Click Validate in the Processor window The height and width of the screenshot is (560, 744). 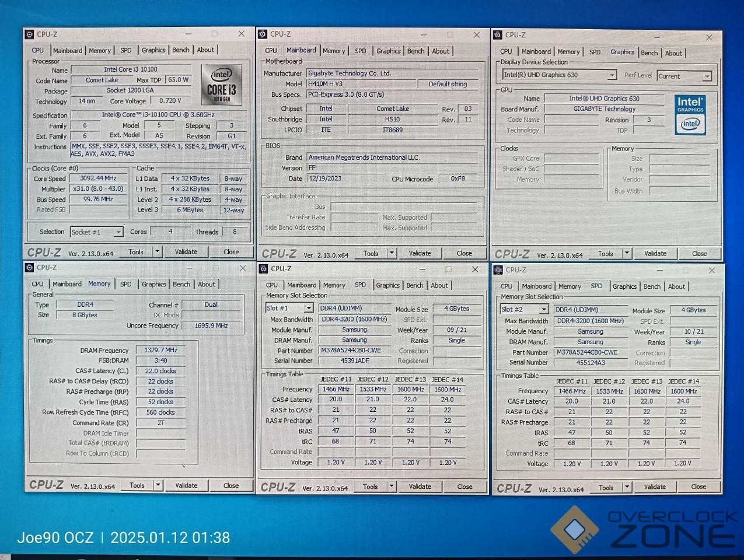186,252
